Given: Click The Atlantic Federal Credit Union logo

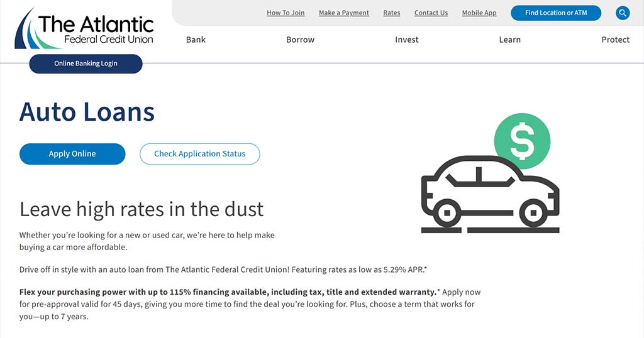Looking at the screenshot, I should pyautogui.click(x=84, y=29).
